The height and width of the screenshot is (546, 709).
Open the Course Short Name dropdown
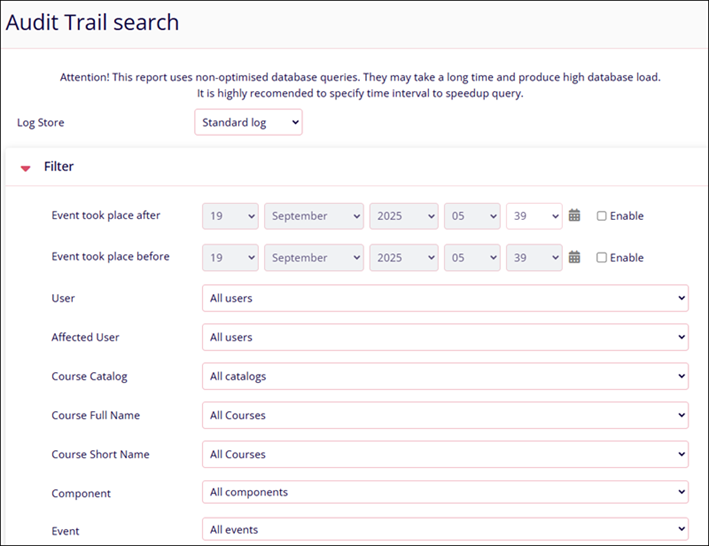445,454
